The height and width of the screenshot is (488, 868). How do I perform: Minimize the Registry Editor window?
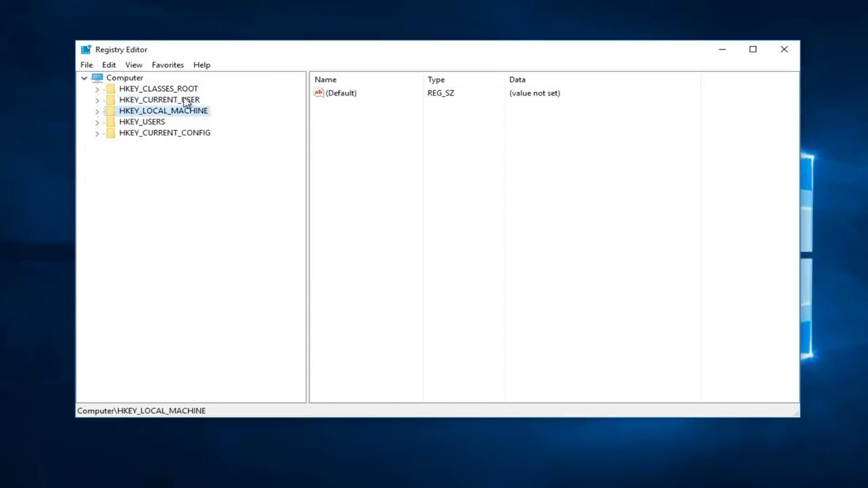point(722,49)
